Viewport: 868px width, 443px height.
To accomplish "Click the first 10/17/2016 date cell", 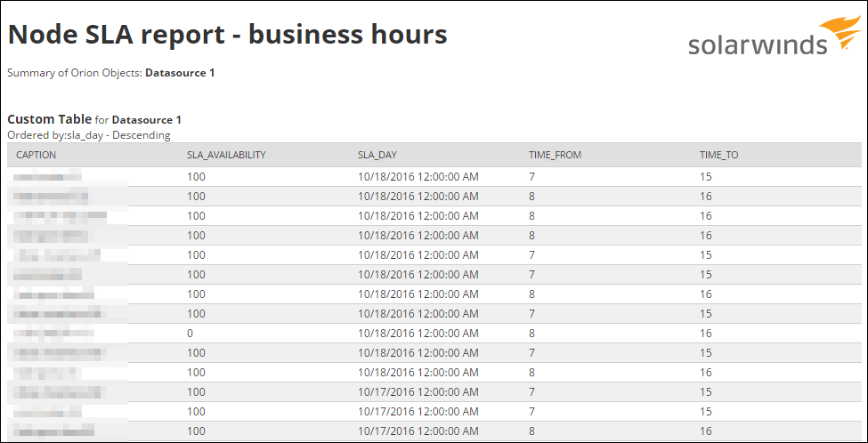I will tap(418, 392).
